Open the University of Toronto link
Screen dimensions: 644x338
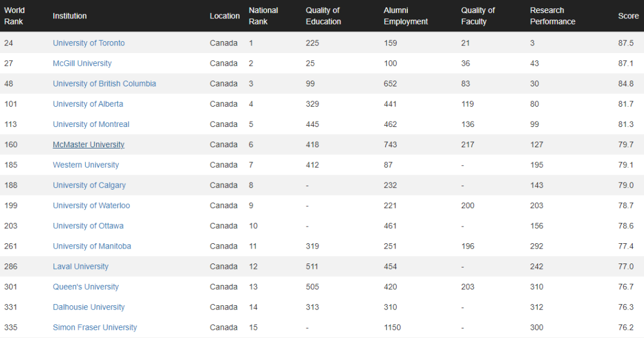point(88,43)
